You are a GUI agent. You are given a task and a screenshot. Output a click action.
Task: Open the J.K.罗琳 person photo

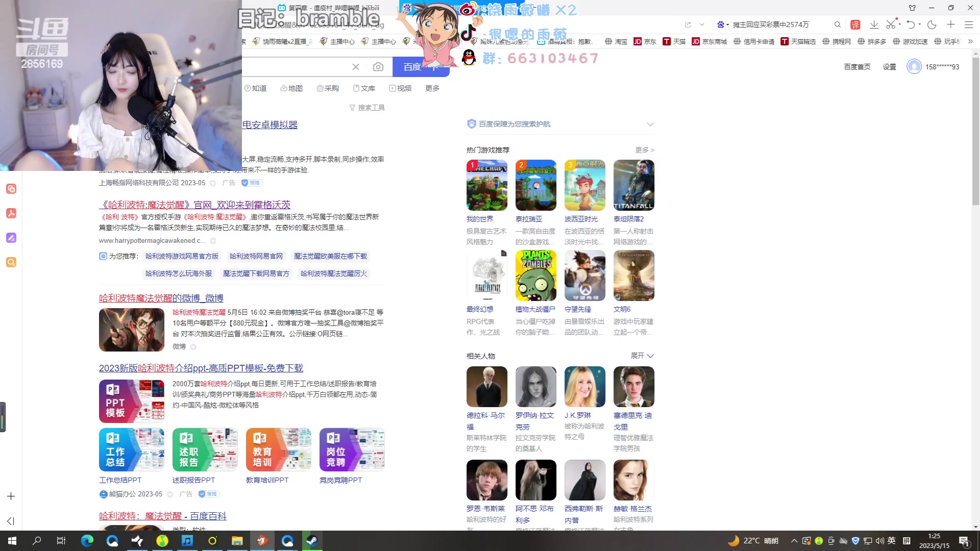pyautogui.click(x=585, y=387)
